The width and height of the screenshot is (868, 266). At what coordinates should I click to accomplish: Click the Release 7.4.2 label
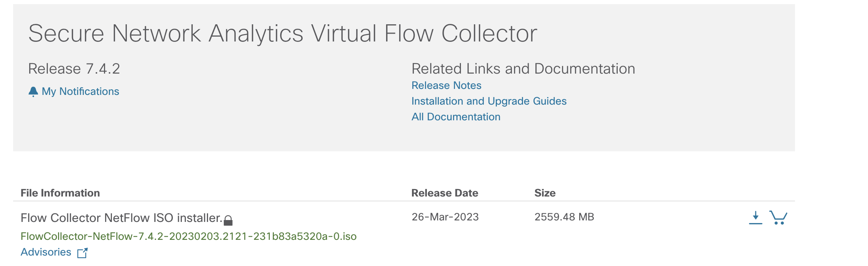coord(74,69)
